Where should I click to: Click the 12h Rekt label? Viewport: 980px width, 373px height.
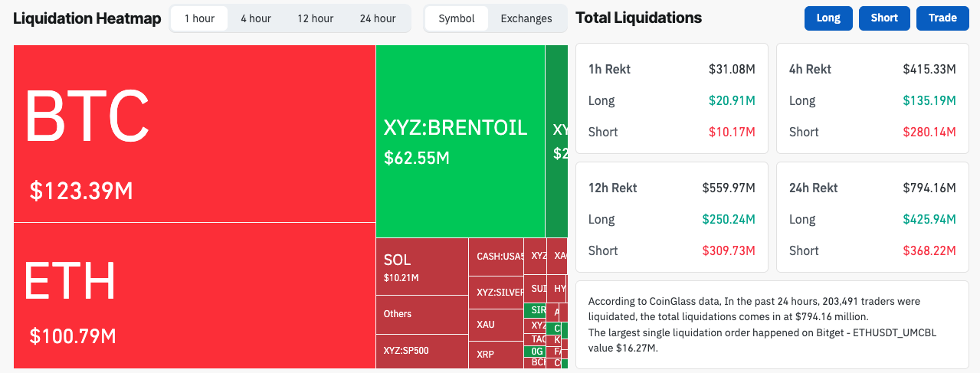[613, 188]
